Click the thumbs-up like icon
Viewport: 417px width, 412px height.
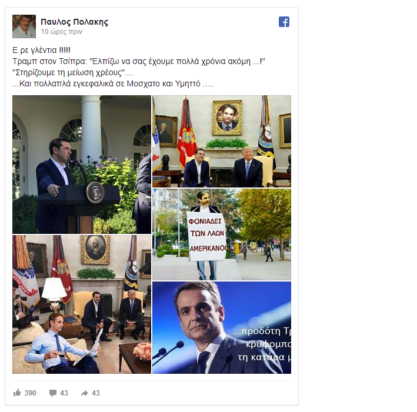click(17, 392)
